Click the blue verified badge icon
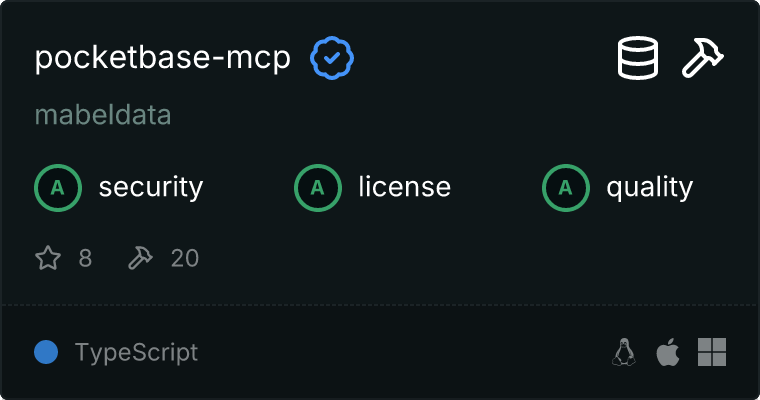 (332, 58)
